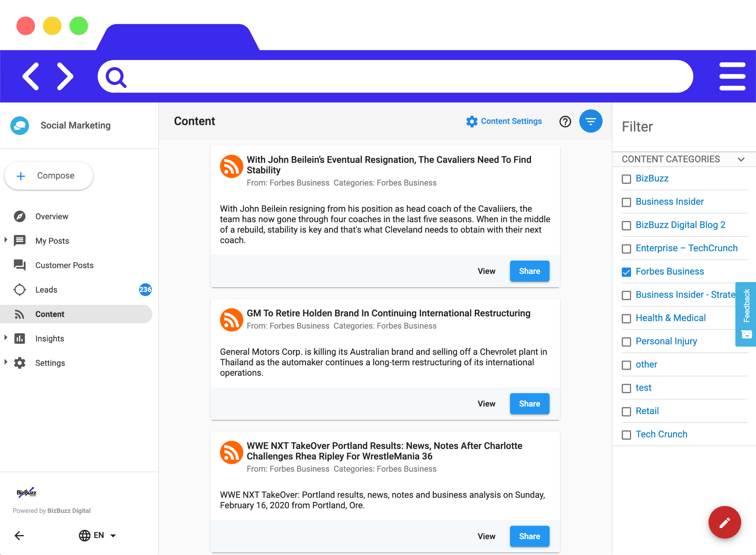The image size is (756, 555).
Task: Click the GM To Retire Holden headline
Action: [388, 313]
